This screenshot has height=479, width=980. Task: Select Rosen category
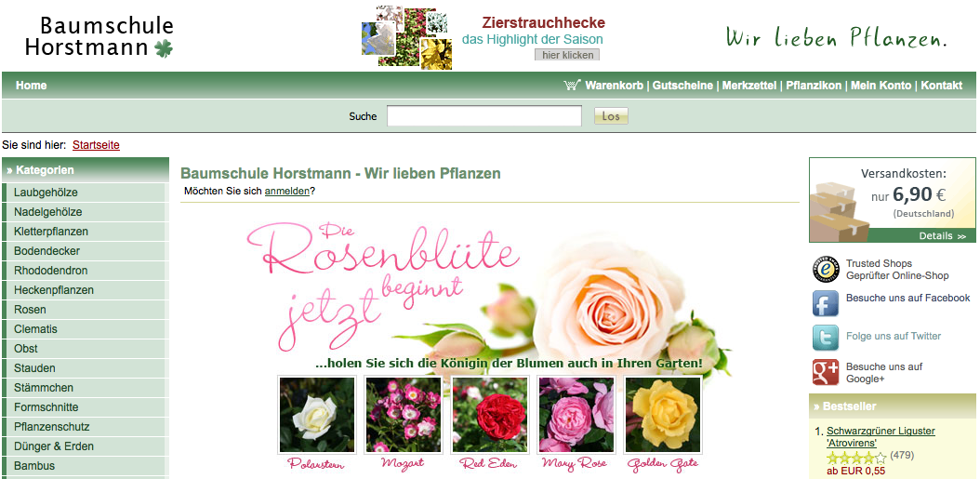tap(85, 310)
